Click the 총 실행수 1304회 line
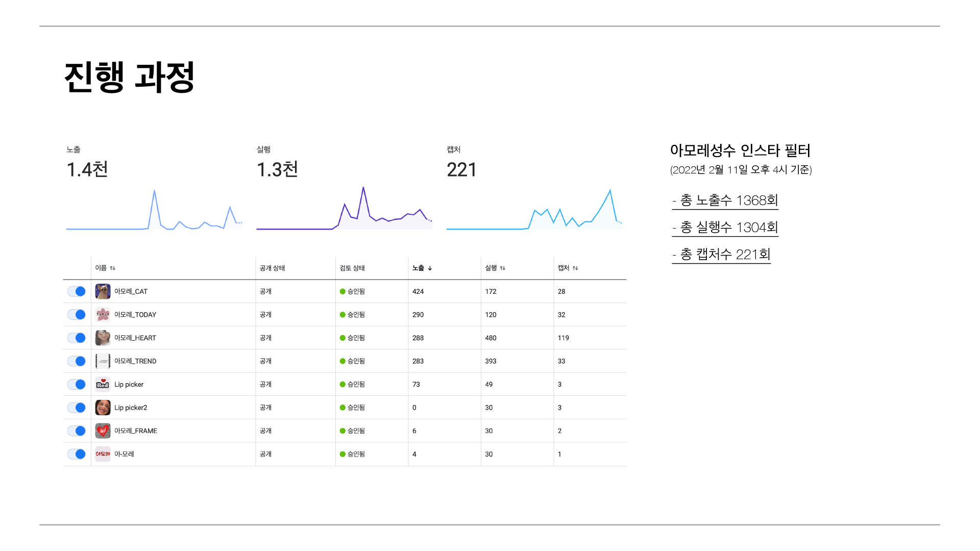Screen dimensions: 980x551 tap(725, 228)
